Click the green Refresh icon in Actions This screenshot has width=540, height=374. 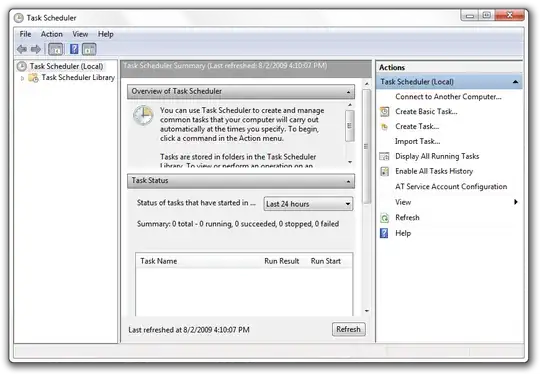point(384,218)
